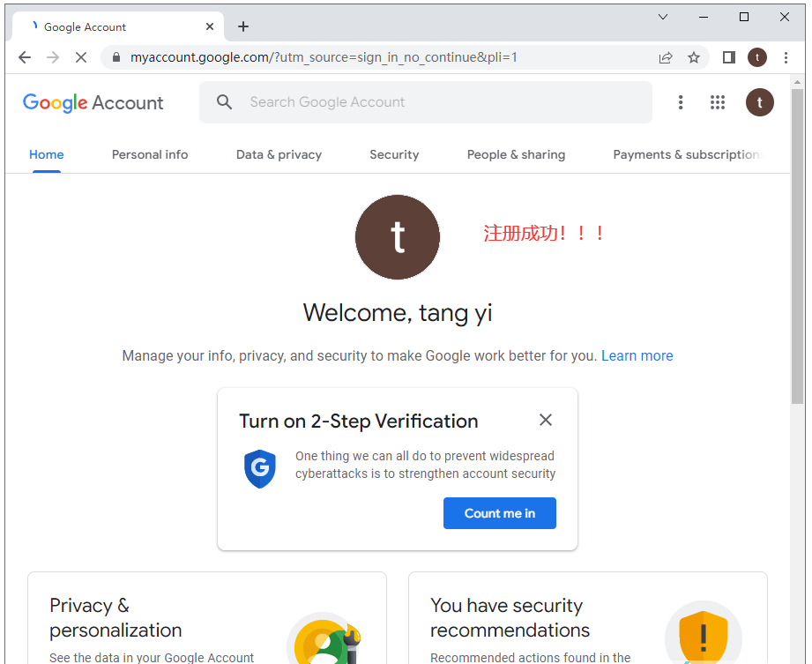Toggle the browser side panel icon
Image resolution: width=812 pixels, height=664 pixels.
click(728, 57)
